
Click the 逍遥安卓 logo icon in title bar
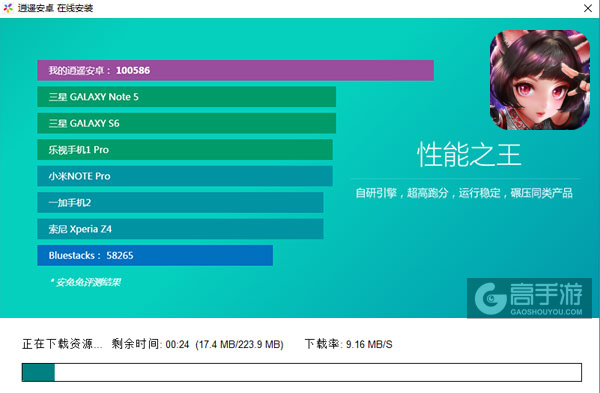point(8,8)
